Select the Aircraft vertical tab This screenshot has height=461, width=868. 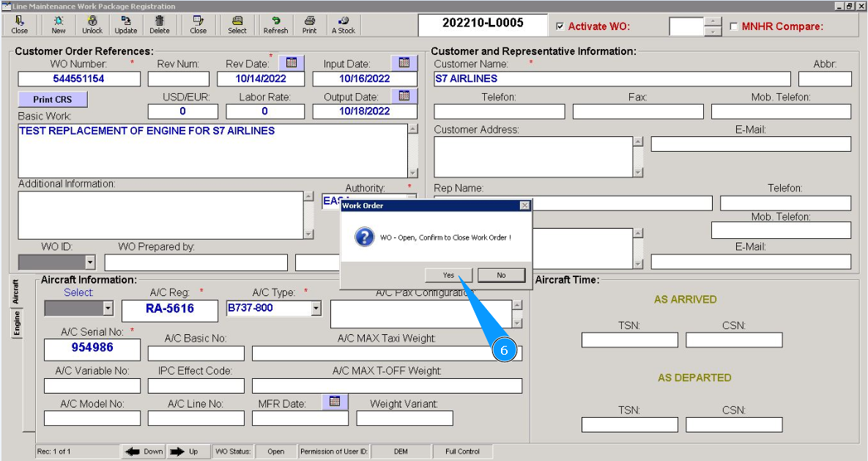16,292
